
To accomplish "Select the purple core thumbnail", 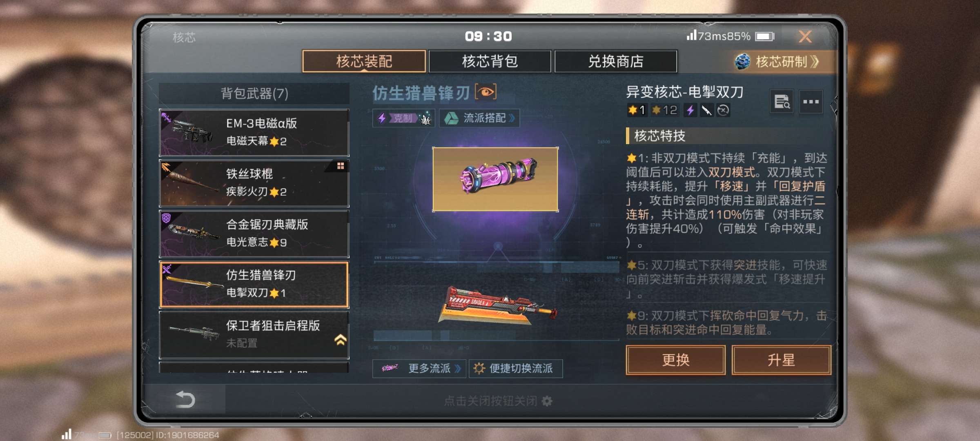I will pyautogui.click(x=495, y=179).
